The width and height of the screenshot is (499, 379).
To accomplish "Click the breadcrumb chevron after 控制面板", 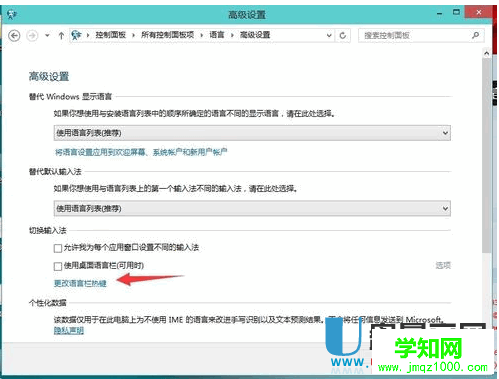I will point(133,35).
